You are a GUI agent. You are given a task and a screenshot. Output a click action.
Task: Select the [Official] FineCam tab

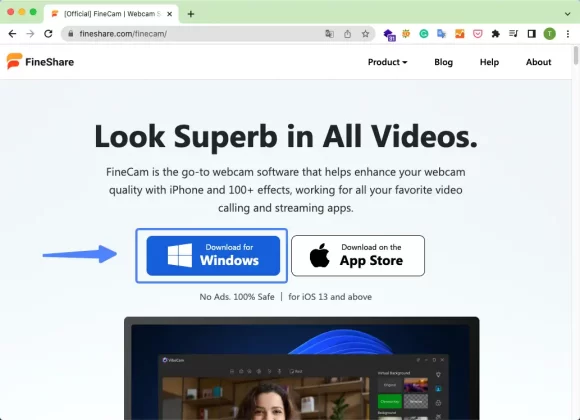tap(111, 14)
